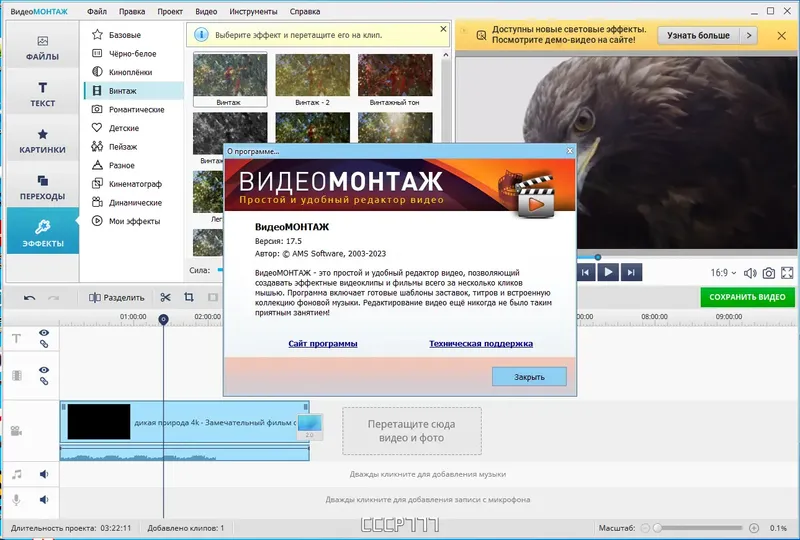
Task: Undo the last action
Action: click(30, 298)
